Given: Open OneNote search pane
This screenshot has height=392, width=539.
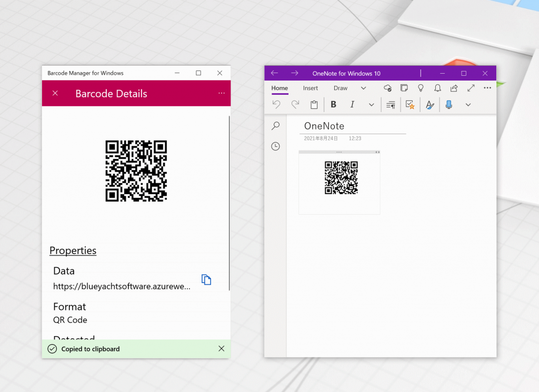Looking at the screenshot, I should coord(275,126).
